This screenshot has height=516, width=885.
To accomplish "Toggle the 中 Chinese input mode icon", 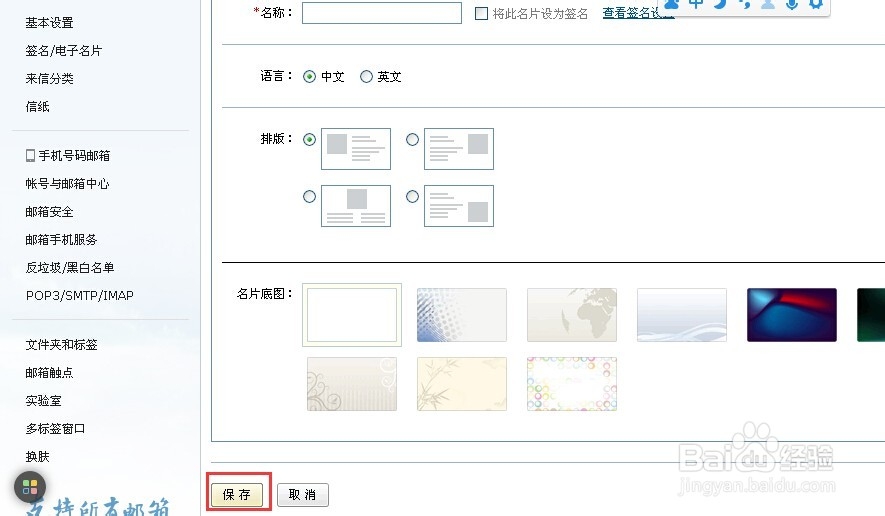I will click(695, 4).
